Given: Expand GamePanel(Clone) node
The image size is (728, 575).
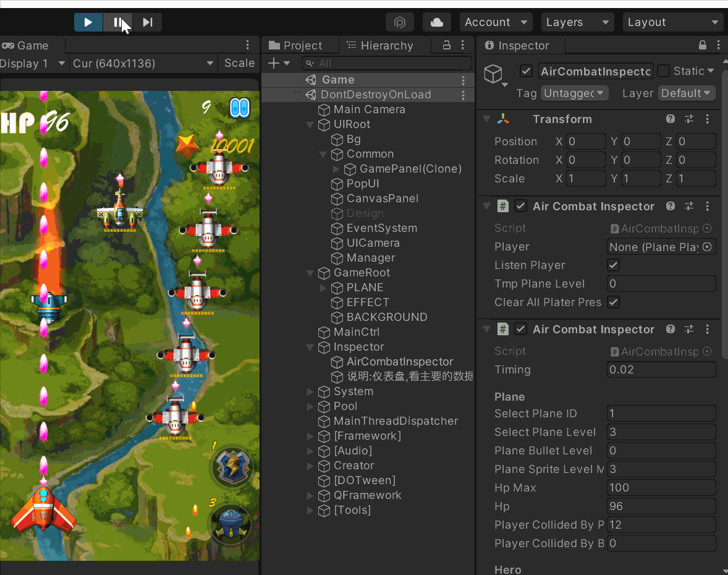Looking at the screenshot, I should click(x=336, y=169).
